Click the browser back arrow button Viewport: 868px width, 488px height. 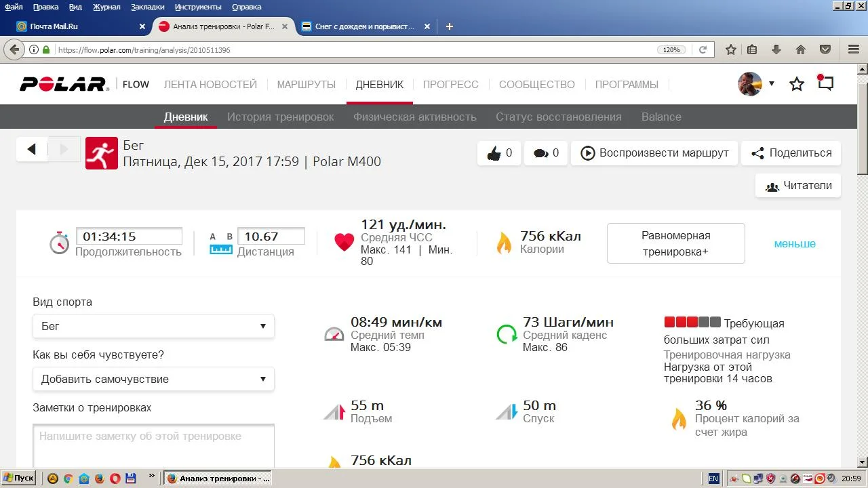pos(14,49)
